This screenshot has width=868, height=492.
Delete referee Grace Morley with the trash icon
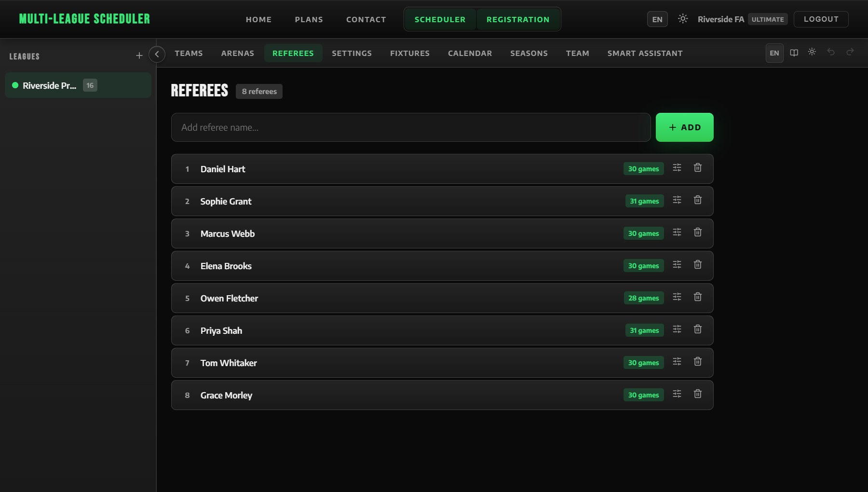[698, 394]
